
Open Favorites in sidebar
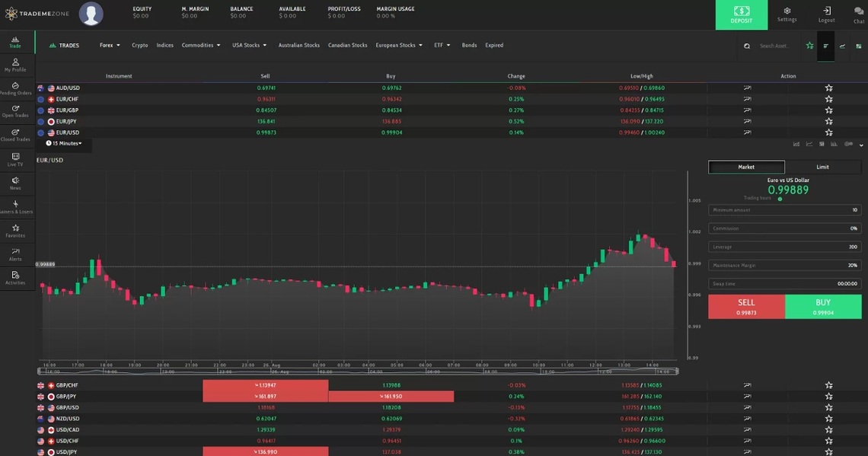tap(15, 231)
